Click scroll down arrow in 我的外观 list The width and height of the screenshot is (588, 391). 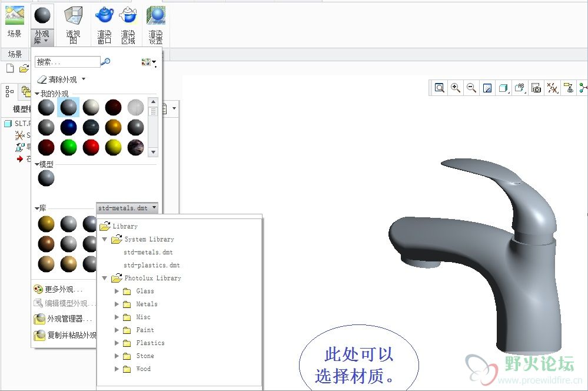pos(153,153)
